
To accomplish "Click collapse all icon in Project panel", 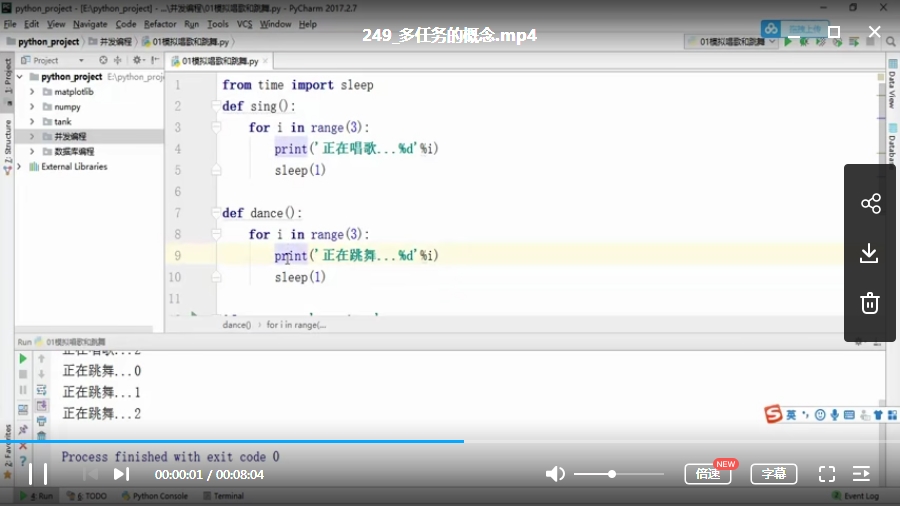I will tap(118, 60).
